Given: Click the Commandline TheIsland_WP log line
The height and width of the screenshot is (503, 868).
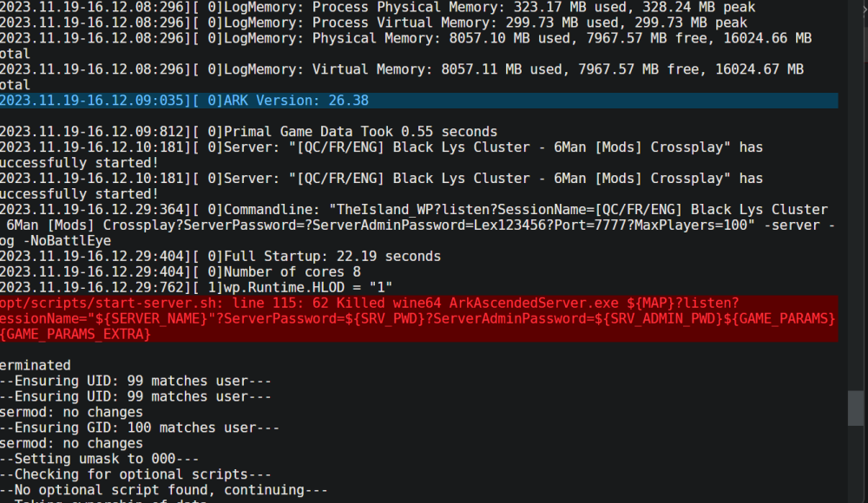Looking at the screenshot, I should 418,225.
